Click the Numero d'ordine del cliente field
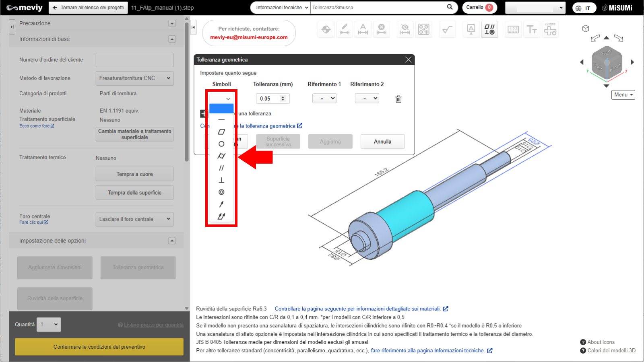The height and width of the screenshot is (362, 644). coord(134,60)
